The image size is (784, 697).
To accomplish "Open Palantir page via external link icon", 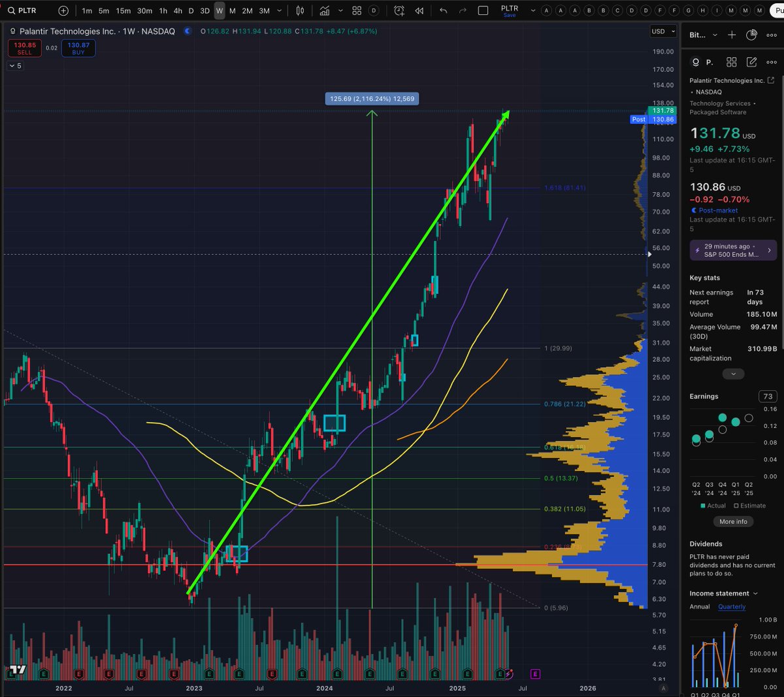I will (x=771, y=80).
